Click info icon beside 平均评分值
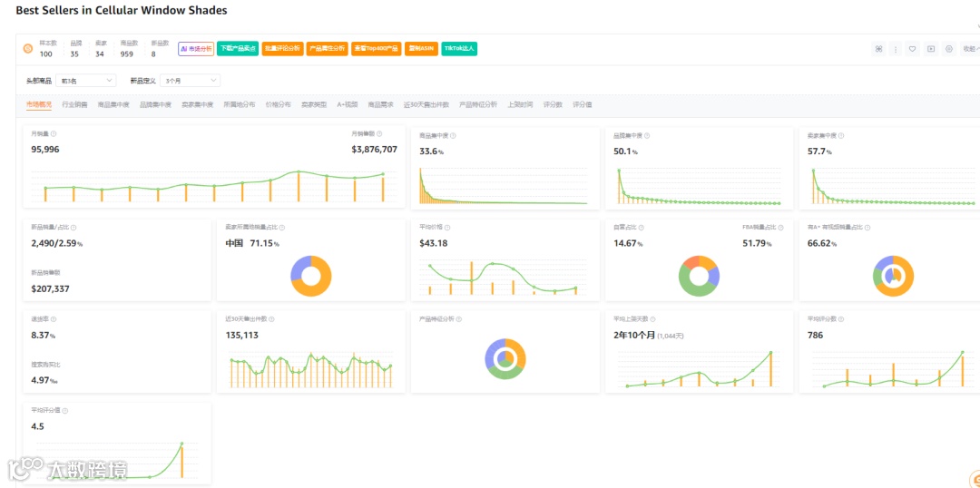980x488 pixels. click(x=65, y=411)
